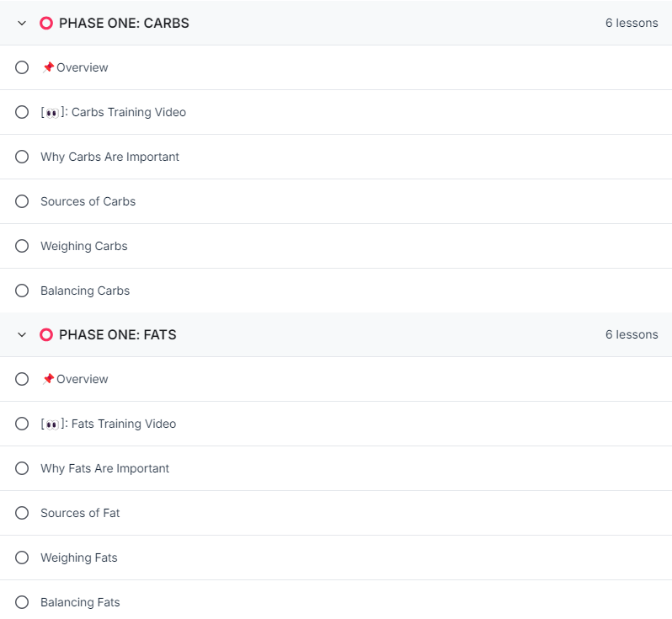Mark Sources of Fat completion circle
Image resolution: width=672 pixels, height=619 pixels.
(22, 513)
